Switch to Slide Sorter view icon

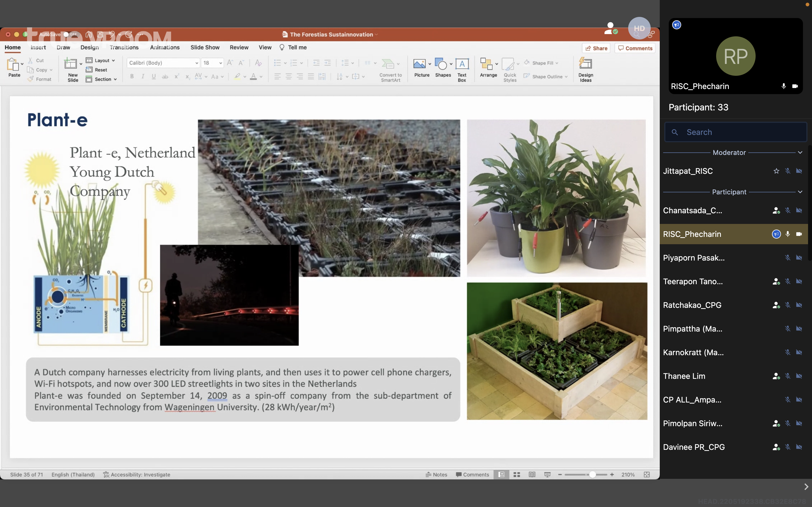(x=517, y=475)
